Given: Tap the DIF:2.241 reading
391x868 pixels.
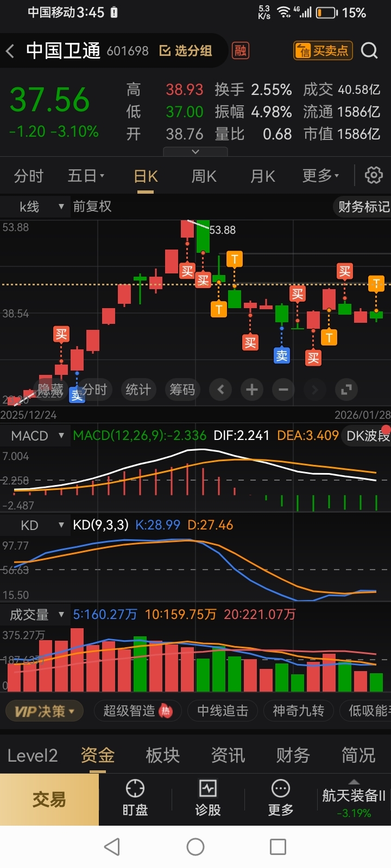Looking at the screenshot, I should pyautogui.click(x=242, y=436).
